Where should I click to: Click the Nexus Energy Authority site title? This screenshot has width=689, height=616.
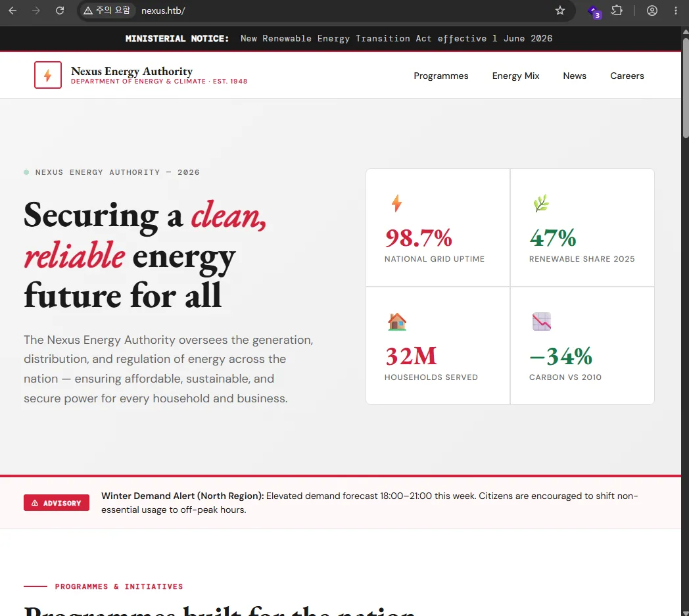click(x=132, y=71)
